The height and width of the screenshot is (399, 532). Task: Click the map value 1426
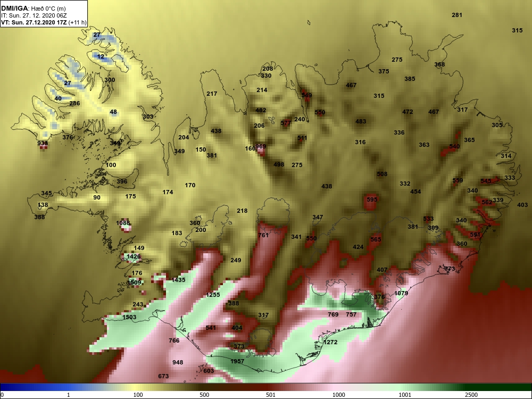tap(134, 256)
